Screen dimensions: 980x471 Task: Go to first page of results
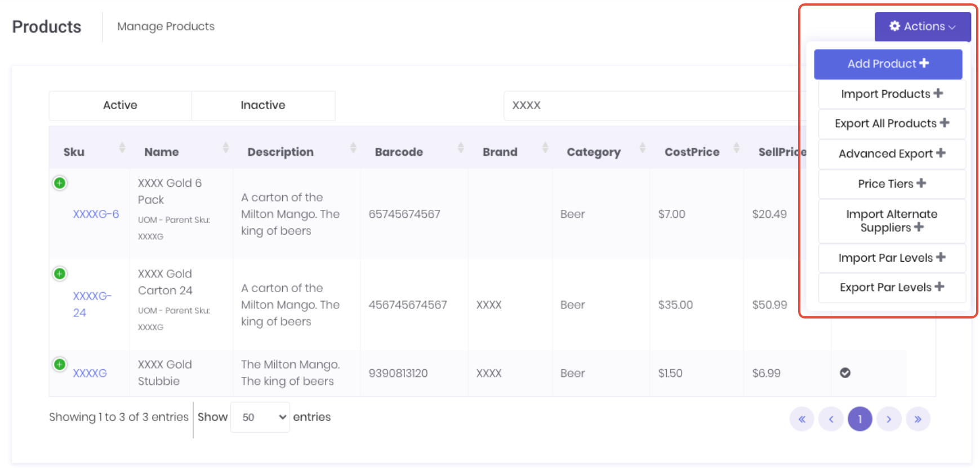pyautogui.click(x=801, y=419)
